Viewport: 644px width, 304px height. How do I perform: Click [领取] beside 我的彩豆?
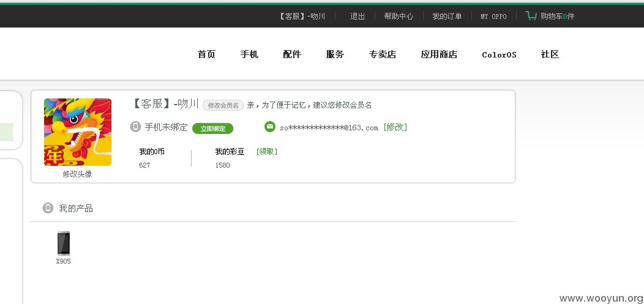[x=266, y=151]
